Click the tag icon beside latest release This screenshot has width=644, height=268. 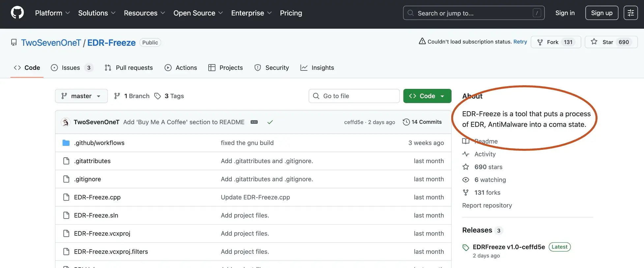pyautogui.click(x=466, y=248)
